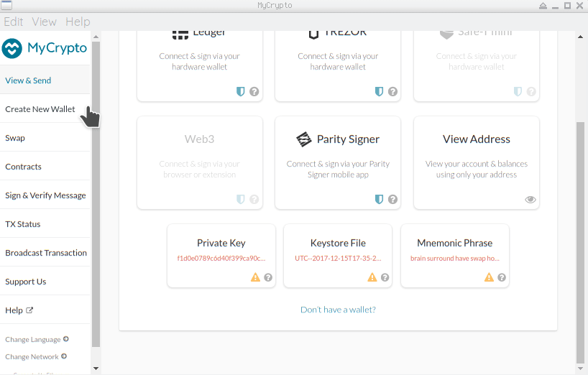Choose the View Address option

coord(477,162)
